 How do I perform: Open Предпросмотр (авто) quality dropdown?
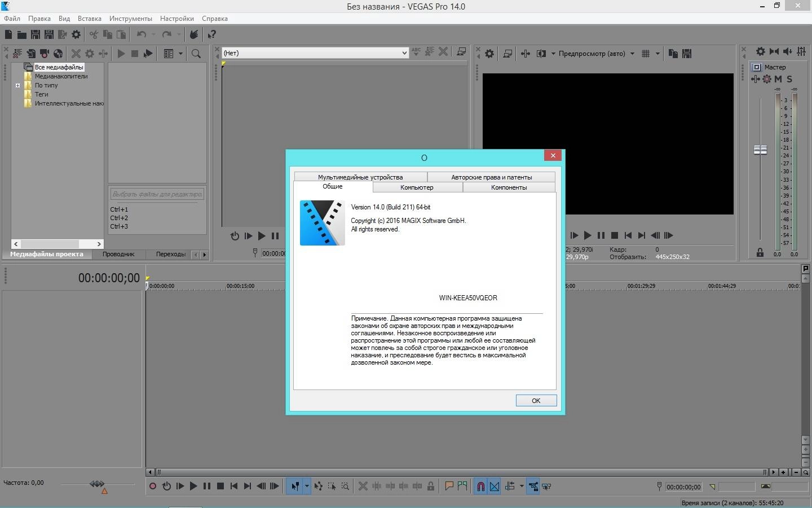(632, 54)
